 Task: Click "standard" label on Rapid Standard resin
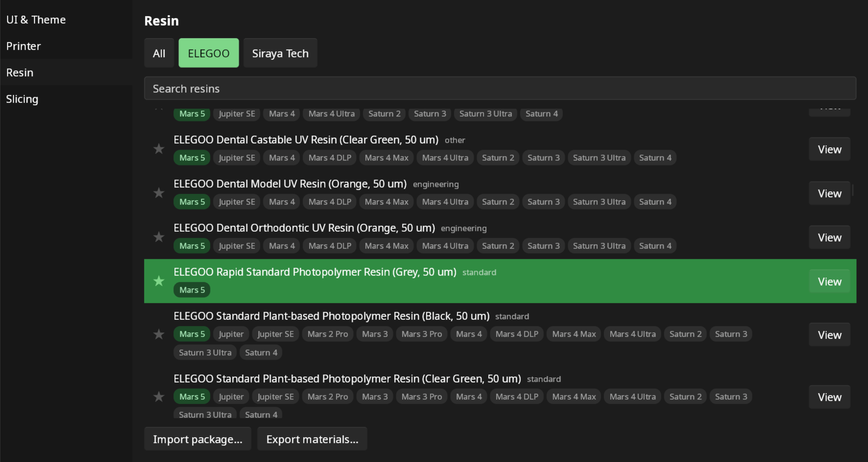479,272
